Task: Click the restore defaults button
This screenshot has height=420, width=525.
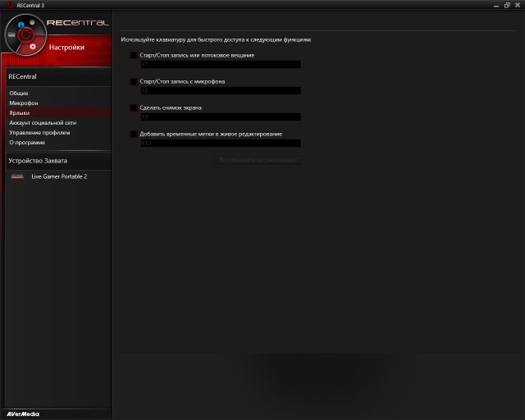Action: [x=257, y=160]
